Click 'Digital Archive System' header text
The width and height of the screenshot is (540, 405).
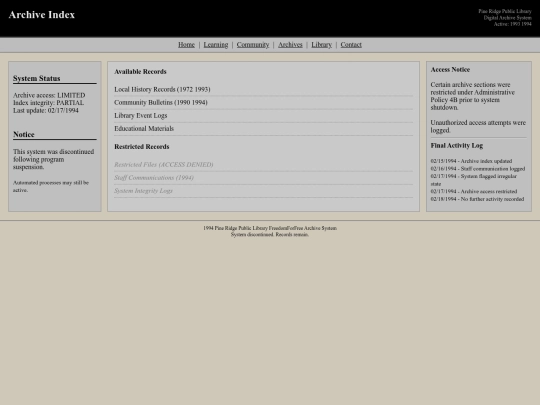point(508,18)
